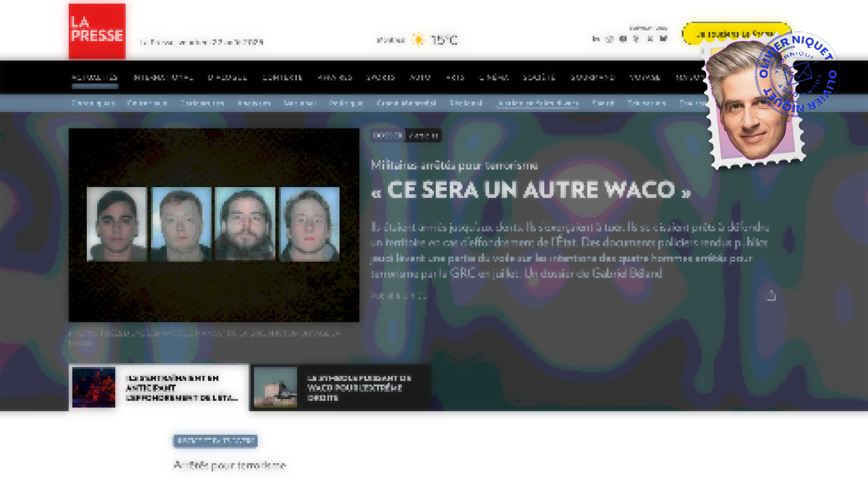Click the La Presse red logo

(x=97, y=31)
